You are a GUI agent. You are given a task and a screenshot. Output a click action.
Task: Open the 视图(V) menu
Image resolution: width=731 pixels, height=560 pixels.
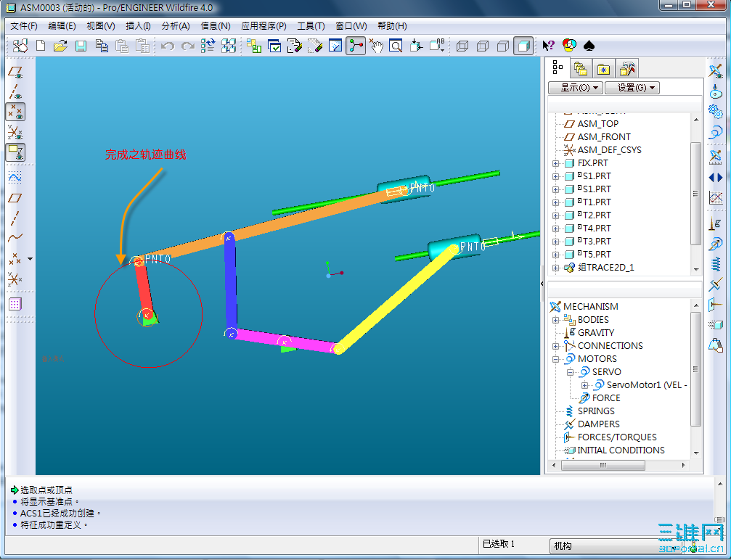[101, 26]
